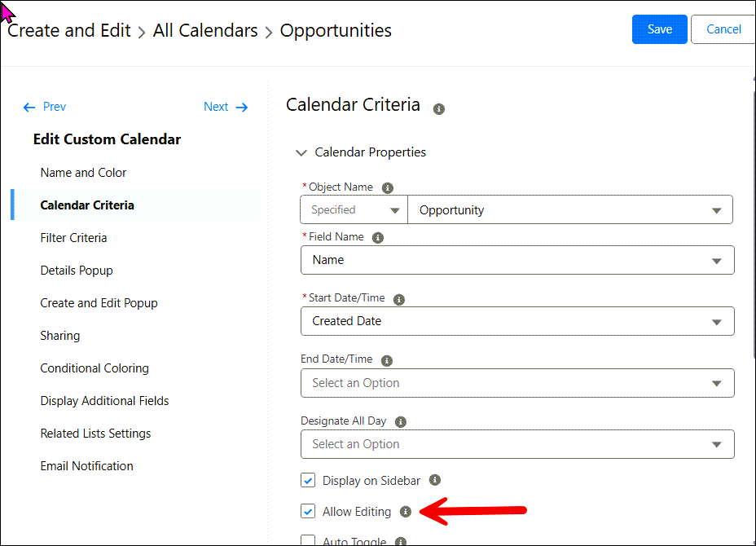Click the Save button
The image size is (756, 546).
[660, 29]
